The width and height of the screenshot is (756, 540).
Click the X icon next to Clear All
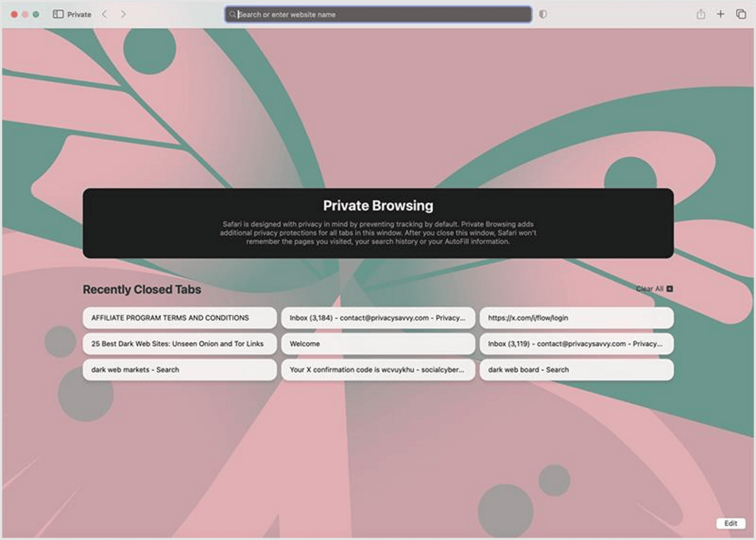[670, 288]
